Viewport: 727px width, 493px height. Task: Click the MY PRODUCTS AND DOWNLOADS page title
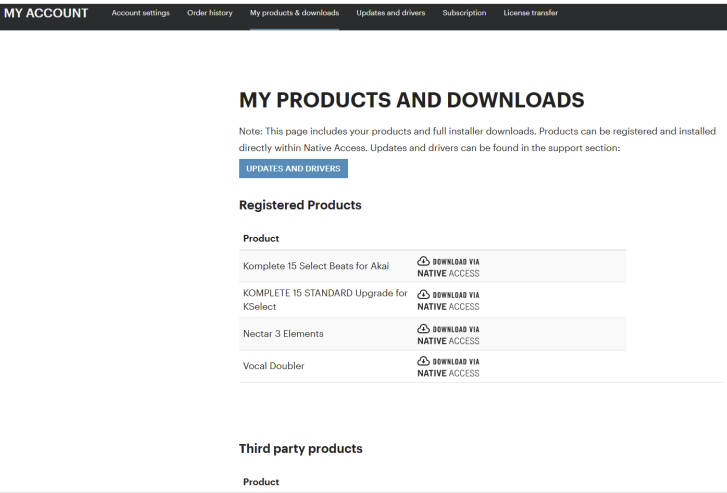pos(412,100)
